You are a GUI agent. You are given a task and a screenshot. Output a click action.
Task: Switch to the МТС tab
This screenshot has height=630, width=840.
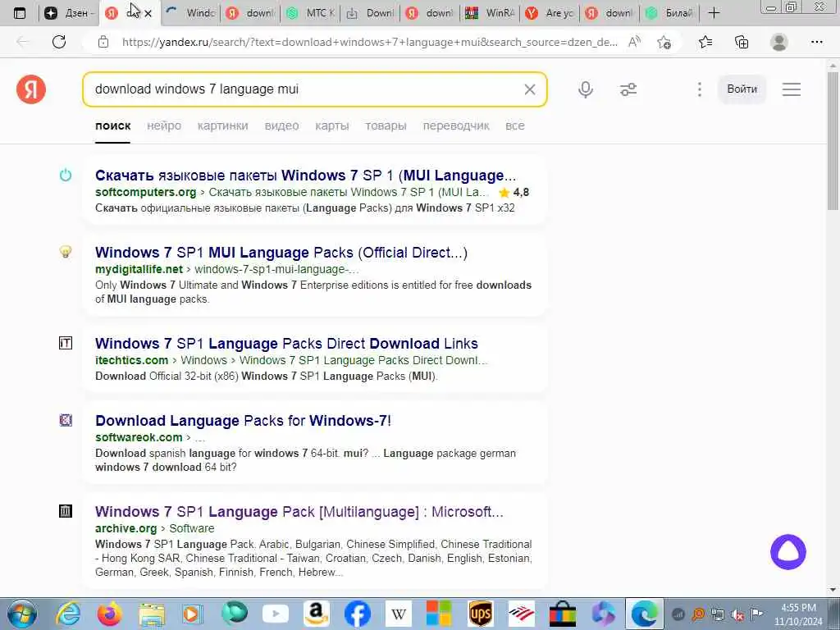(311, 13)
